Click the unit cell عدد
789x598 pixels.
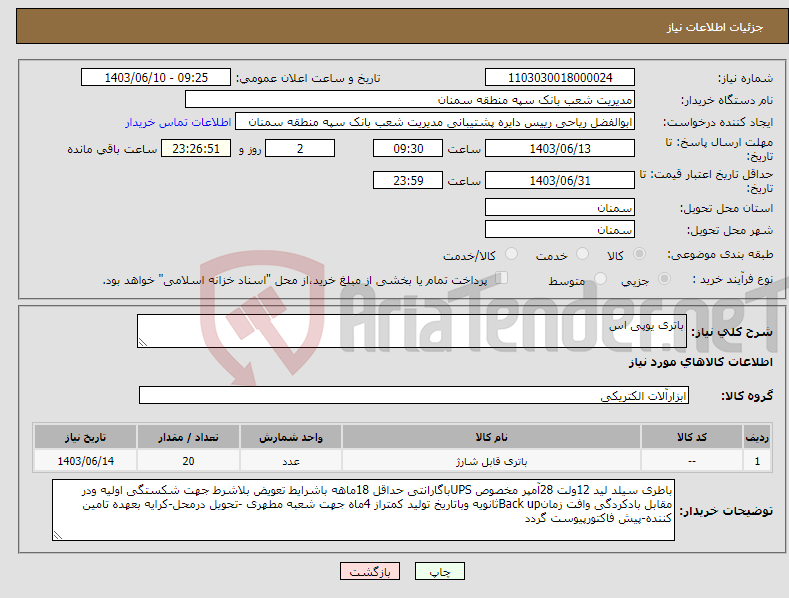291,461
